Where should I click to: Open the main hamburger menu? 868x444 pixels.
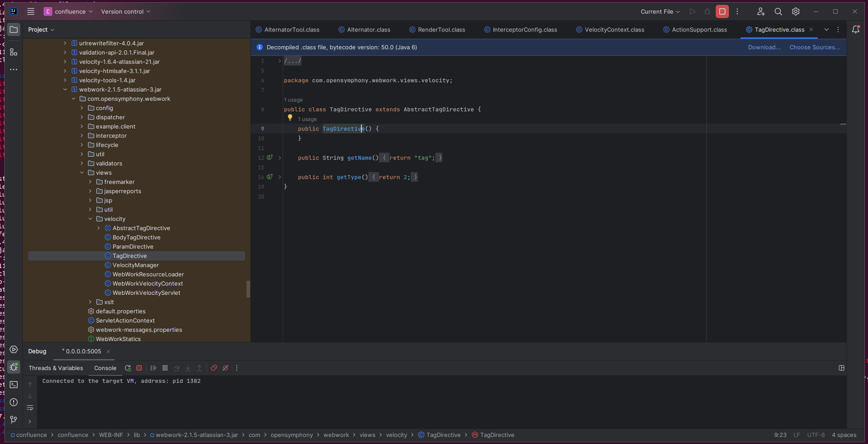pyautogui.click(x=31, y=11)
